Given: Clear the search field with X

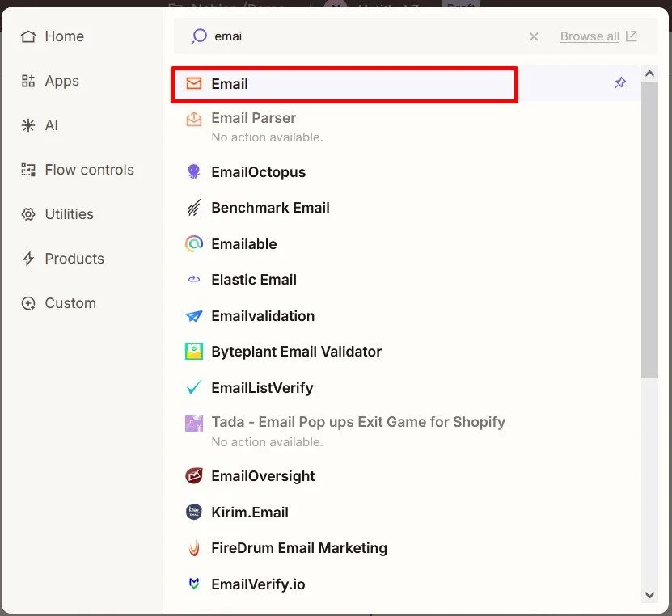Looking at the screenshot, I should 534,37.
